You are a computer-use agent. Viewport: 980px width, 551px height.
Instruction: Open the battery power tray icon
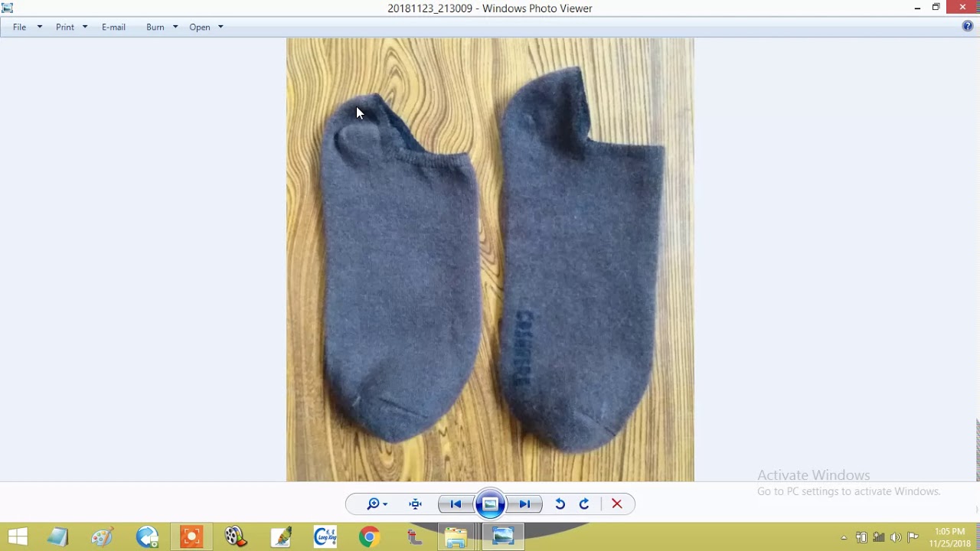(x=861, y=537)
